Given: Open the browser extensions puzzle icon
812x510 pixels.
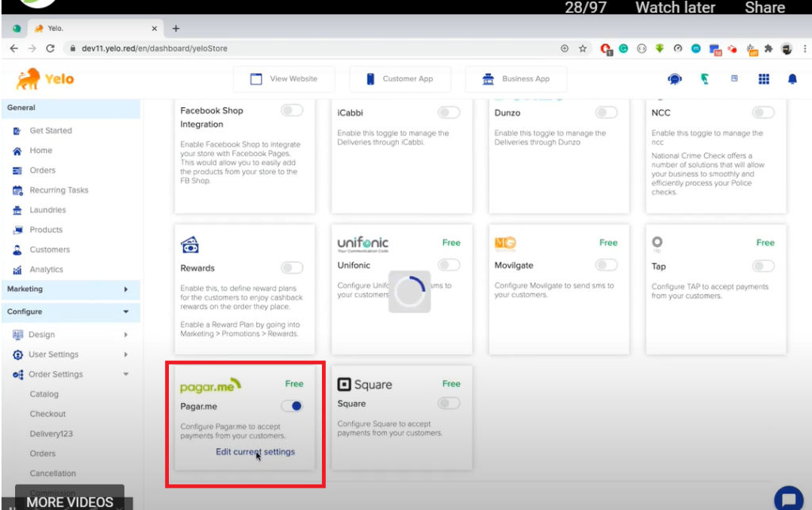Looking at the screenshot, I should coord(768,48).
